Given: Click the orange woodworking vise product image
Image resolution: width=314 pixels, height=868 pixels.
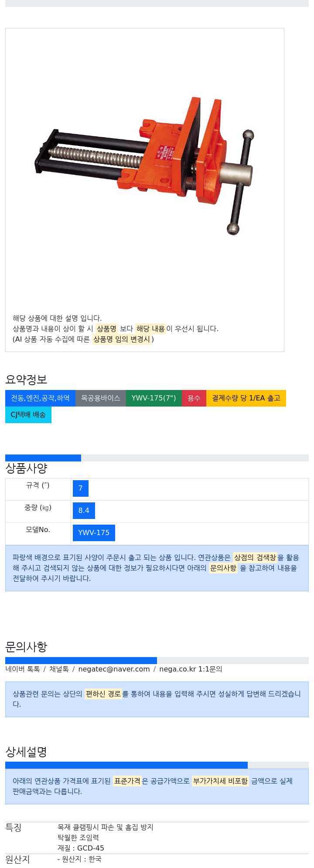Looking at the screenshot, I should pyautogui.click(x=145, y=166).
